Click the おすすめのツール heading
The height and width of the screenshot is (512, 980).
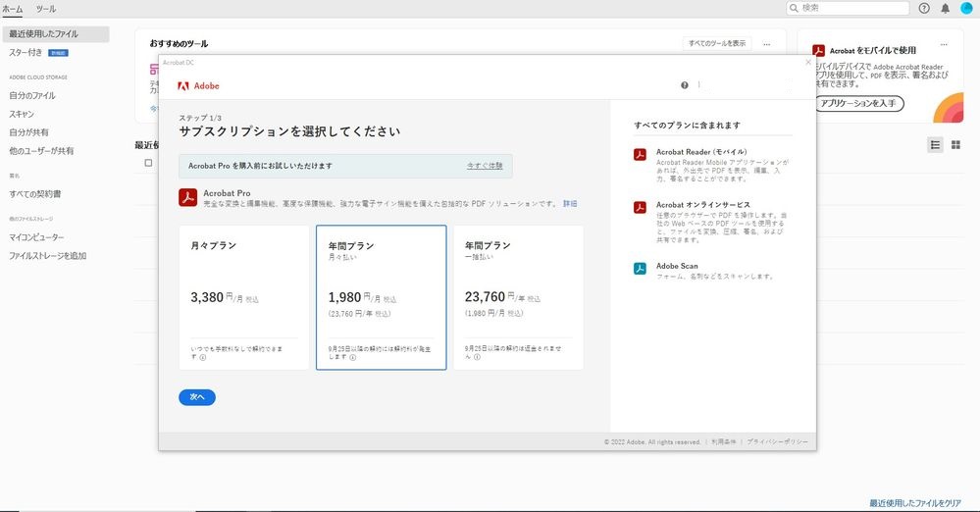pos(179,44)
